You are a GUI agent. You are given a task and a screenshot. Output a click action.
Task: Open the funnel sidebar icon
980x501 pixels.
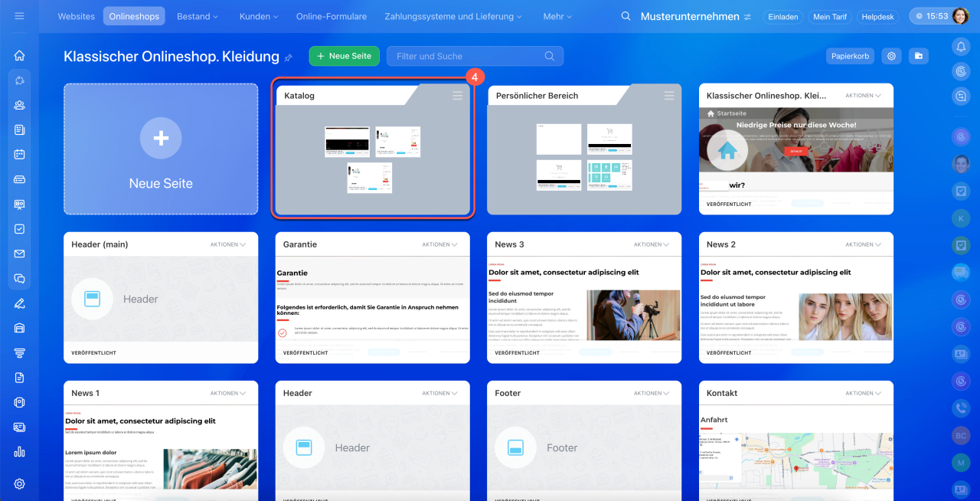[x=19, y=352]
